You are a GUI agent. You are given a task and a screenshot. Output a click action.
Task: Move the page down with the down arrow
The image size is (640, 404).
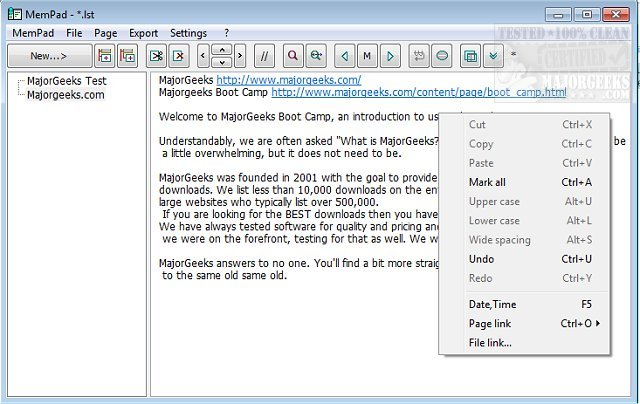(x=222, y=62)
